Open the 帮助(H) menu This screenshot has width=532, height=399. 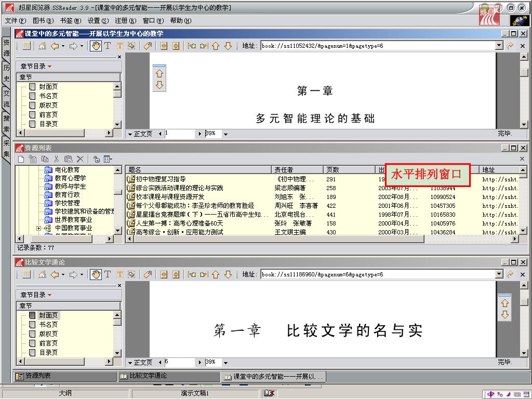[180, 21]
